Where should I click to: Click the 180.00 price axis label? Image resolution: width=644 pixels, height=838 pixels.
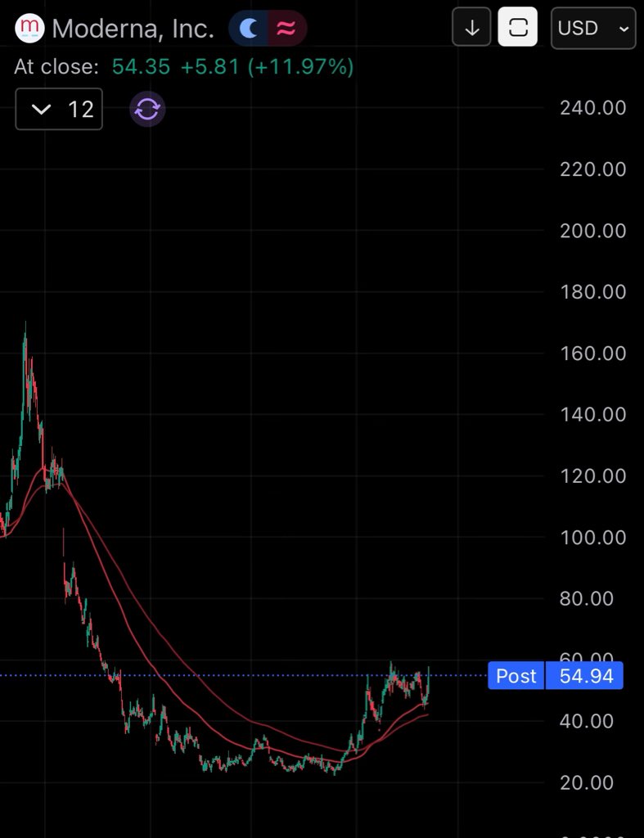point(592,292)
